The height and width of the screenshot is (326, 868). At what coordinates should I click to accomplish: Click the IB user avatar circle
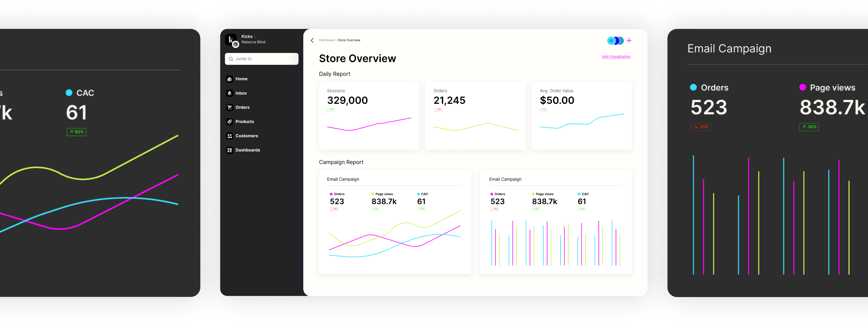[x=611, y=41]
